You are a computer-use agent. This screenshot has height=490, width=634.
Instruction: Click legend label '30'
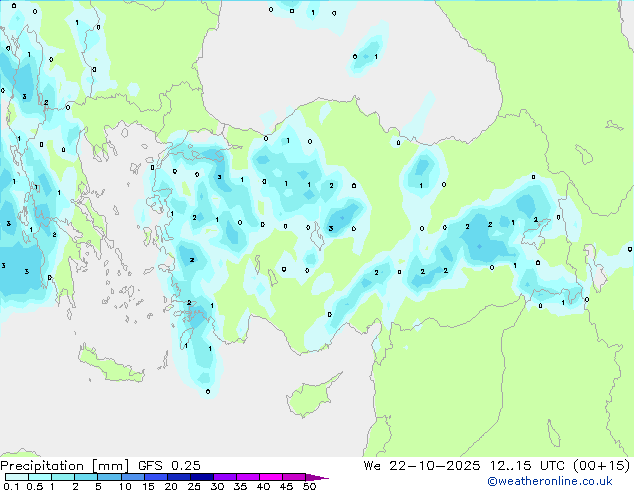tap(217, 486)
